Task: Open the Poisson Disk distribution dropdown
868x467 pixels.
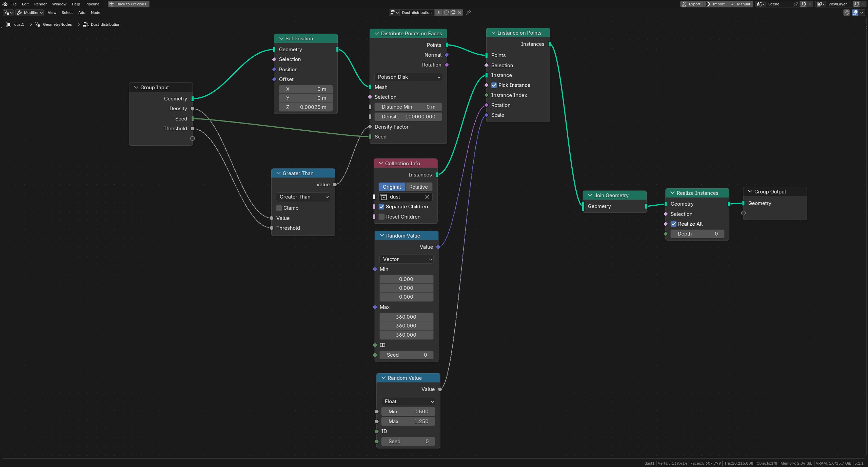Action: (x=408, y=77)
